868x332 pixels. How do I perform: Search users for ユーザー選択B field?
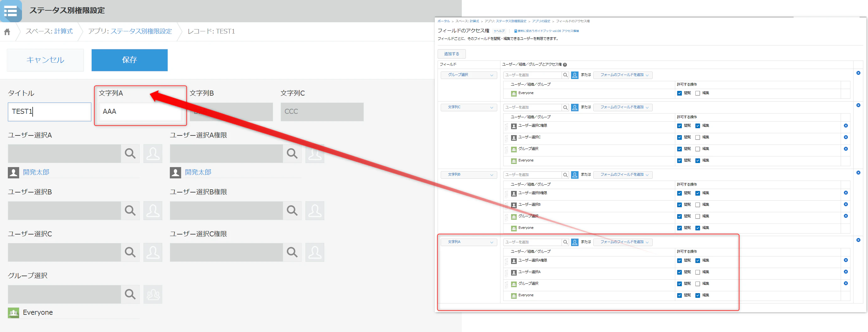130,211
